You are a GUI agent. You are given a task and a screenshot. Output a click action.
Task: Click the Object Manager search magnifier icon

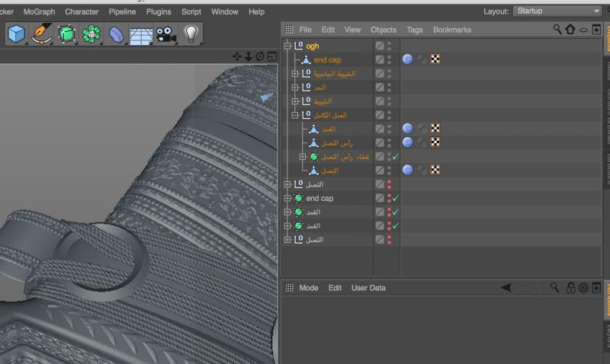coord(558,30)
